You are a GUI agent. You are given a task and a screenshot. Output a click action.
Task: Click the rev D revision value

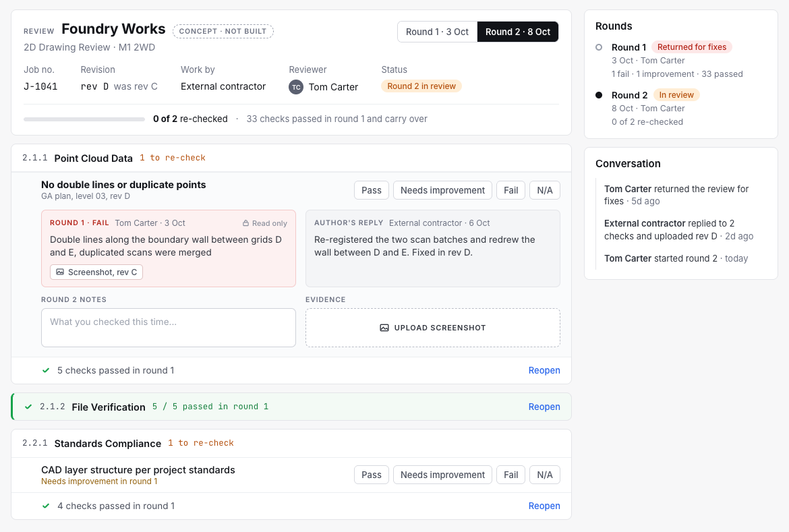94,86
